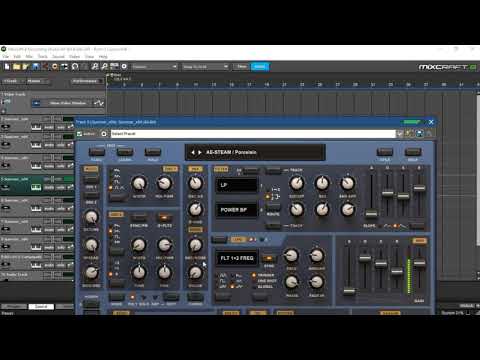Viewport: 480px width, 360px height.
Task: Click the automation icon on the Video Track
Action: 99,103
